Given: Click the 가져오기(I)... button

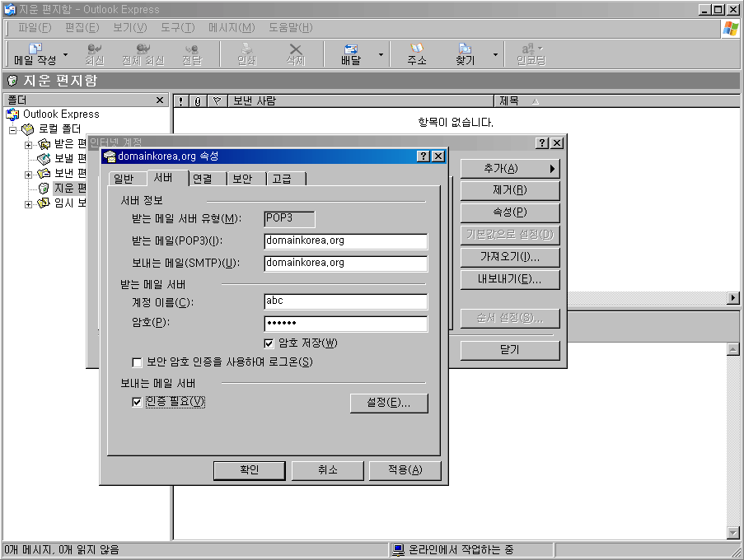Looking at the screenshot, I should [x=510, y=258].
